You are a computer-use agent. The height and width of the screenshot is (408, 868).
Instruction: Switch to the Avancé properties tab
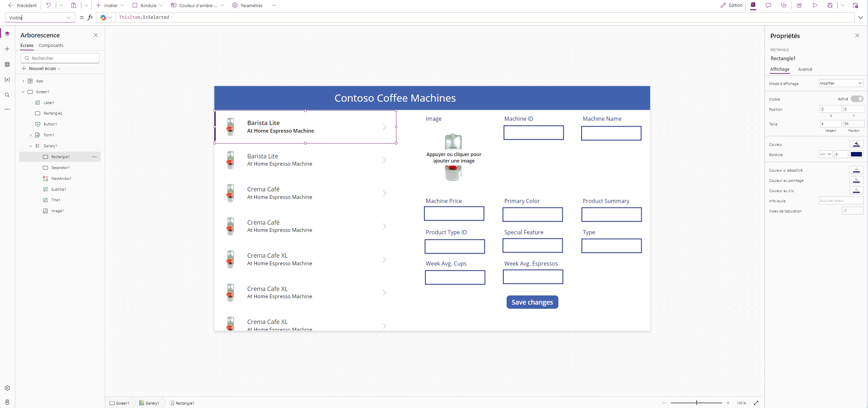coord(805,69)
